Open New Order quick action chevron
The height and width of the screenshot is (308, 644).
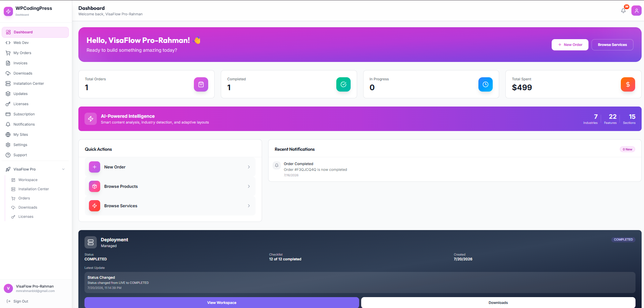249,167
